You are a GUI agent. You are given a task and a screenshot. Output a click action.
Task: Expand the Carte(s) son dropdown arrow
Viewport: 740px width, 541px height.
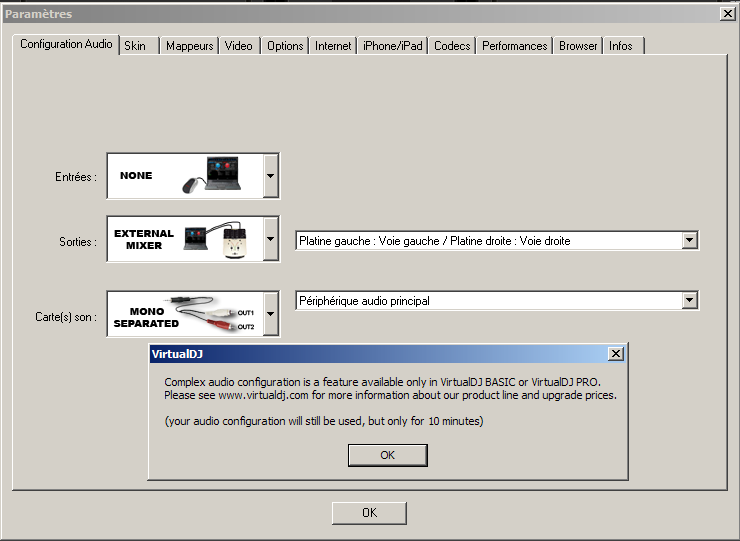pos(270,313)
